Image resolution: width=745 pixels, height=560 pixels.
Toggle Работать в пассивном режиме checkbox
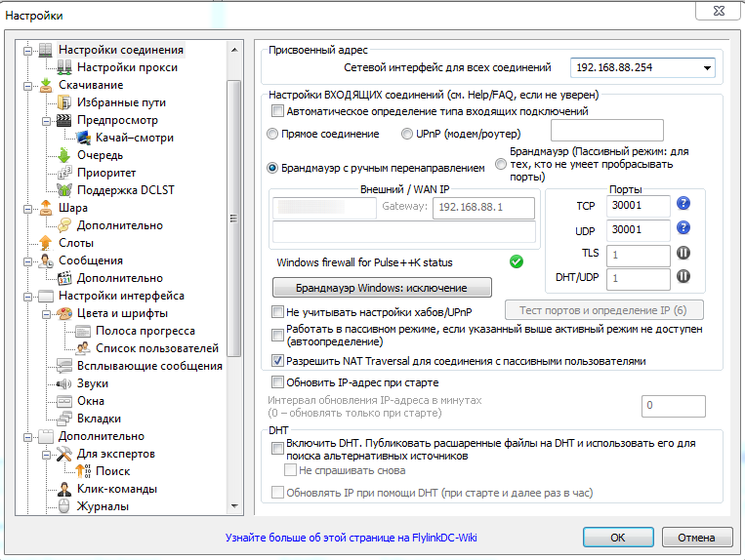(277, 335)
